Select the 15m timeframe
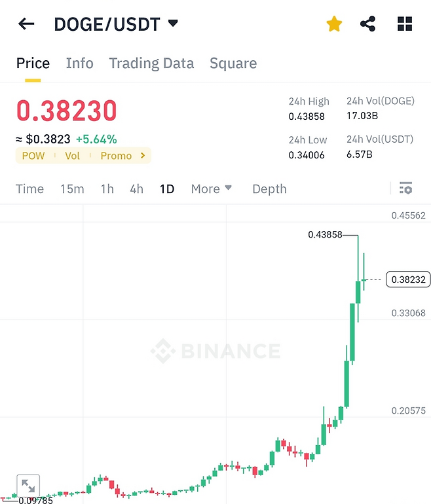The width and height of the screenshot is (431, 504). click(72, 189)
